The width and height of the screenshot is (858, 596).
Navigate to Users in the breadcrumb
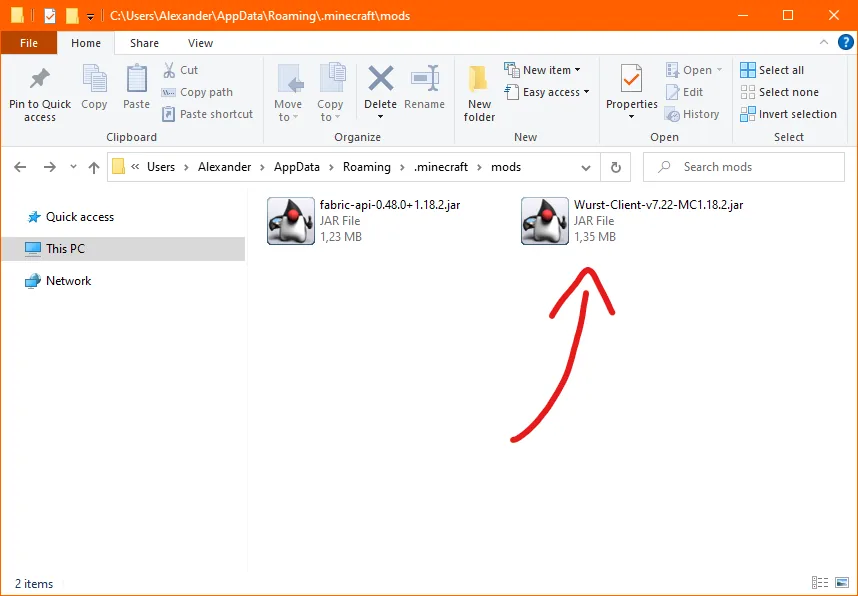point(161,167)
